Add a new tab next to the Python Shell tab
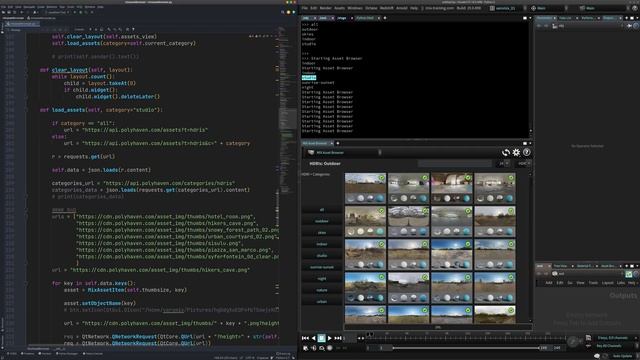640x360 pixels. tap(385, 18)
